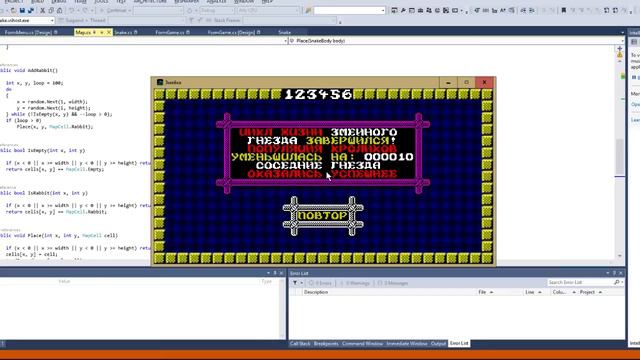Click the ПОВТОР button in the Snake game

click(322, 216)
